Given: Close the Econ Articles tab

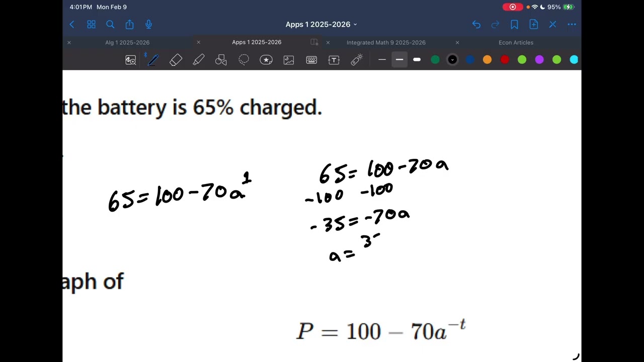Looking at the screenshot, I should [x=457, y=42].
